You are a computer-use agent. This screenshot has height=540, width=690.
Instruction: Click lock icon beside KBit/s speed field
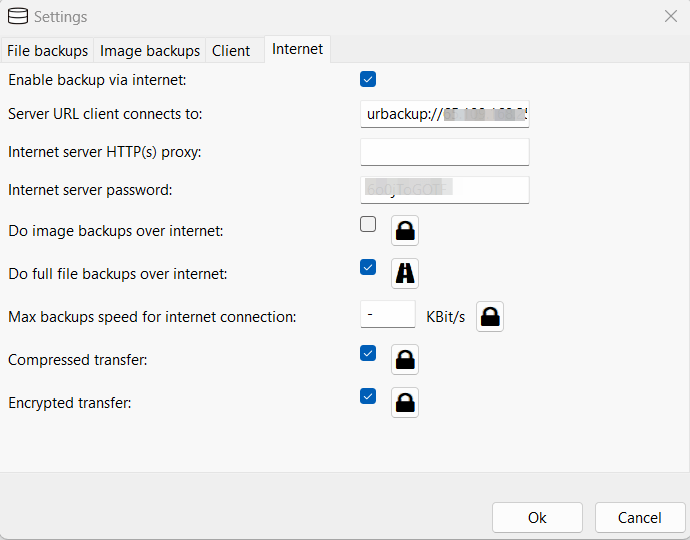[490, 316]
